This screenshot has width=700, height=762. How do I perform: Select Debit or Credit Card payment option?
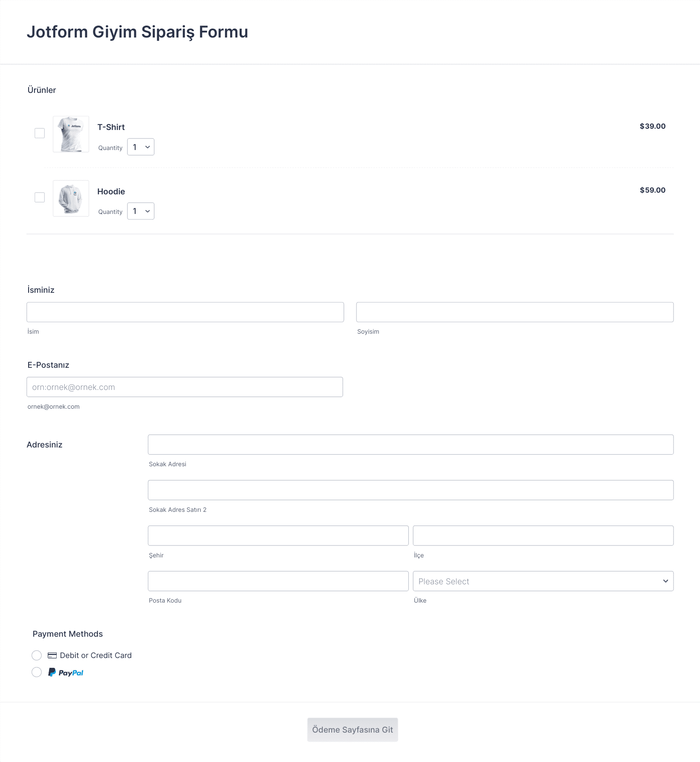coord(37,655)
